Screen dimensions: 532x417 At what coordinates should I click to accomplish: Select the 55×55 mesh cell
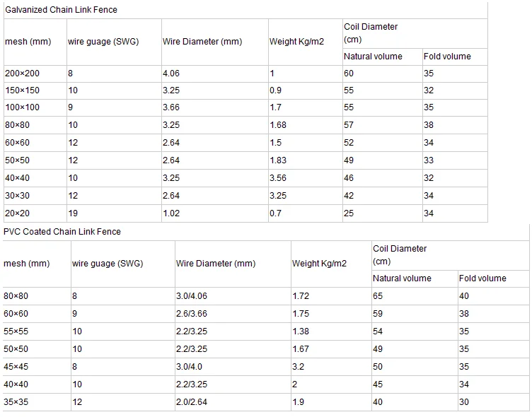(18, 331)
